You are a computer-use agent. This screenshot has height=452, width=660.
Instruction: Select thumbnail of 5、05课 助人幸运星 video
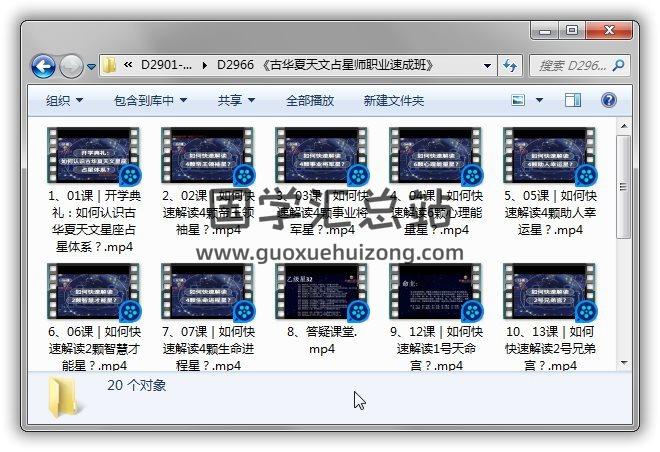pyautogui.click(x=550, y=156)
